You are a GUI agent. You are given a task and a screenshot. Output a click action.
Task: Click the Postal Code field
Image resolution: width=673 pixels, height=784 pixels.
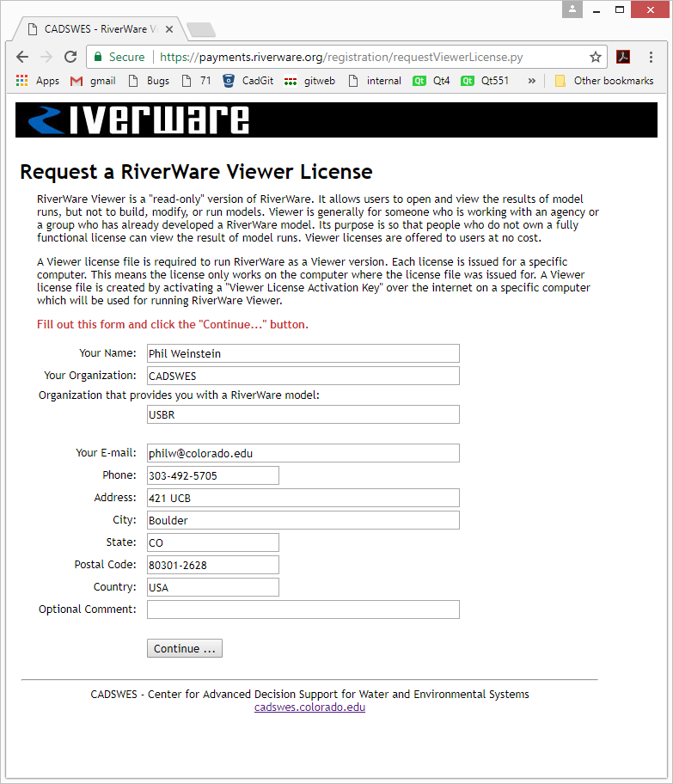click(213, 565)
